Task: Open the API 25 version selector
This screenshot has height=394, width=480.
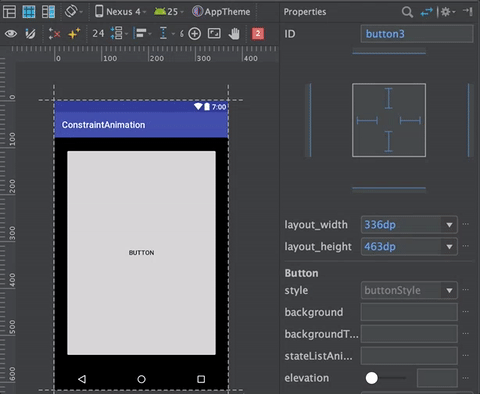Action: (x=169, y=12)
